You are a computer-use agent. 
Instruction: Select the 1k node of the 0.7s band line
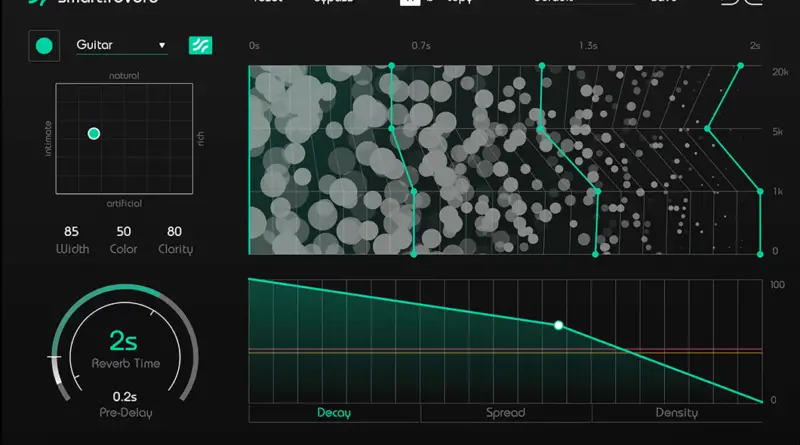pyautogui.click(x=414, y=191)
